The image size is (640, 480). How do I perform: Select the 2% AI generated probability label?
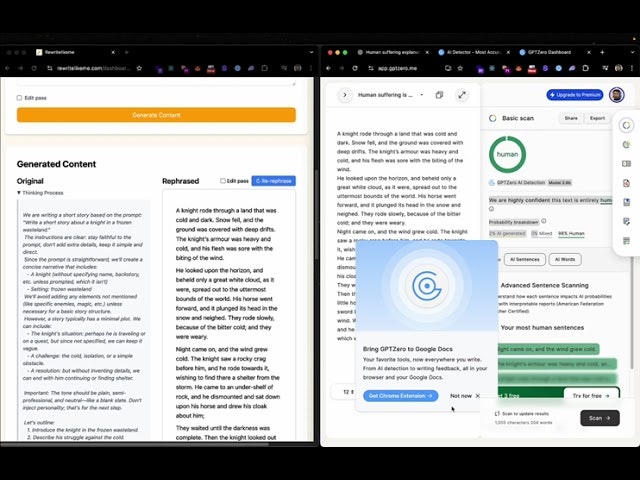tap(507, 233)
